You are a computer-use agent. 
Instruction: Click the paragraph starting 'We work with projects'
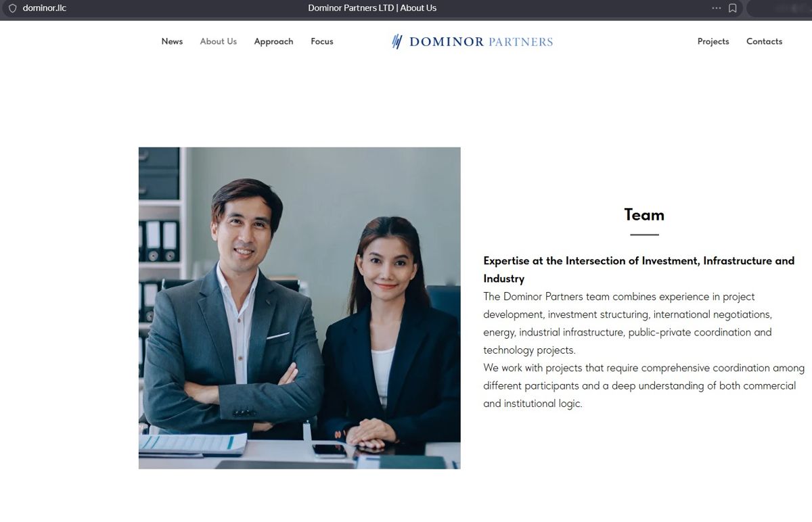644,385
